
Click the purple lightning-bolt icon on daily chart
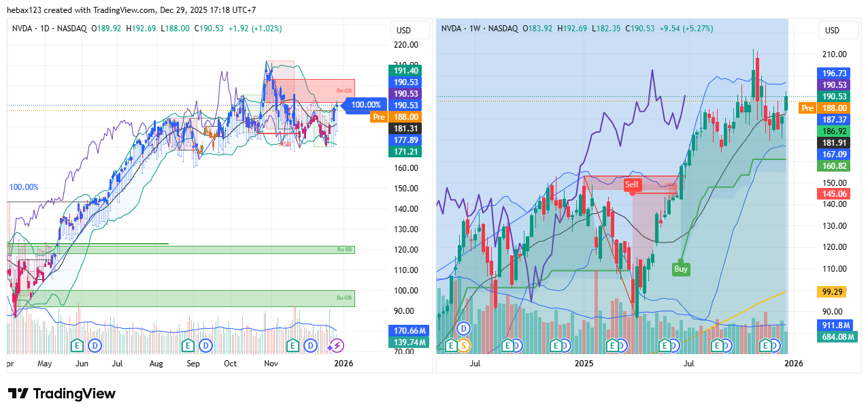click(x=337, y=346)
